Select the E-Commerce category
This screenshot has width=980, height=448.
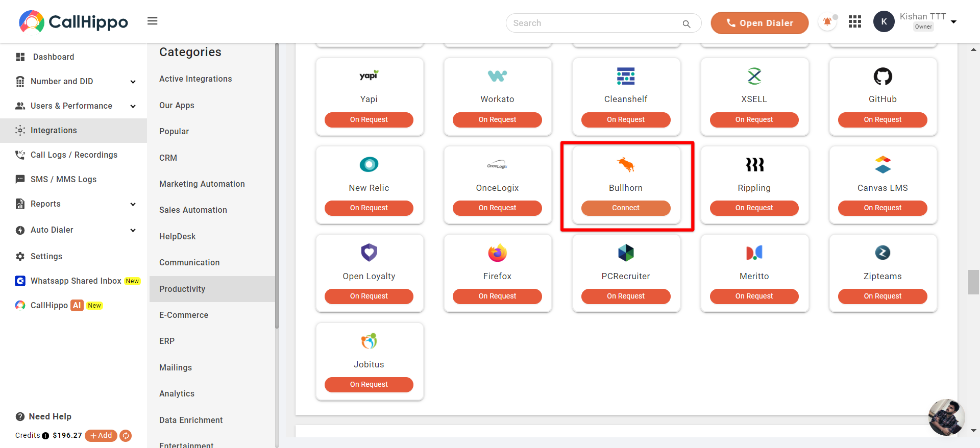pyautogui.click(x=184, y=315)
